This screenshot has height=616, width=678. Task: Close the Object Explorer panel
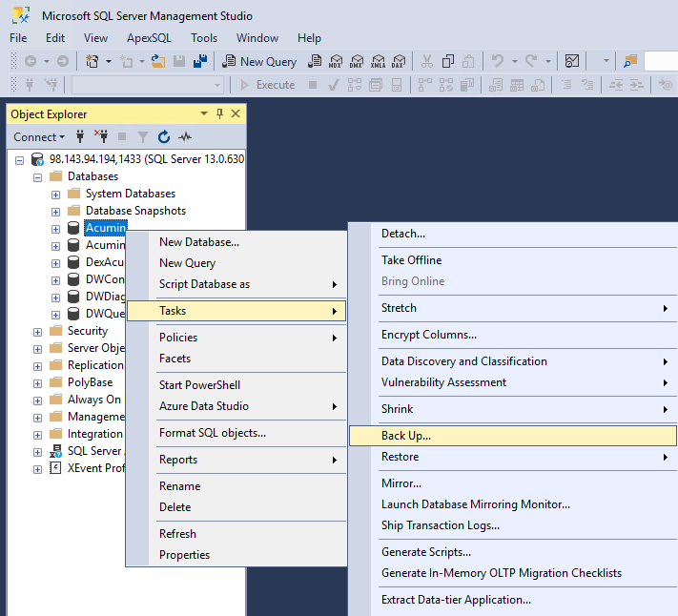click(236, 113)
